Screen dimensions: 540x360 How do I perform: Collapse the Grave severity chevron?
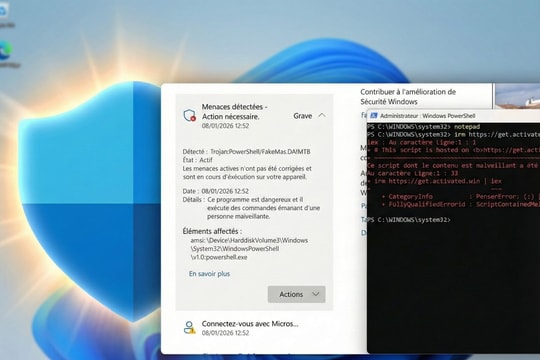[322, 115]
